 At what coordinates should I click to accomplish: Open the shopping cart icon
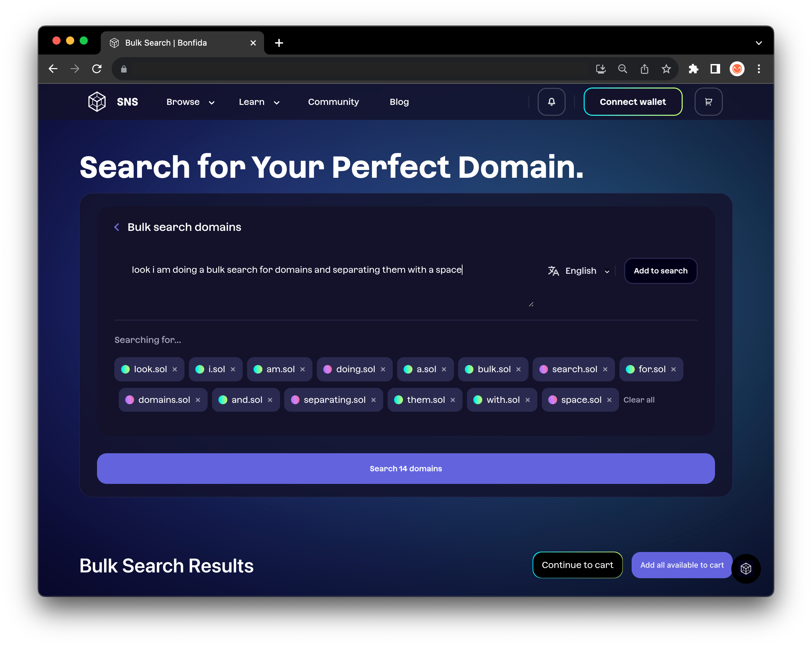[x=708, y=102]
